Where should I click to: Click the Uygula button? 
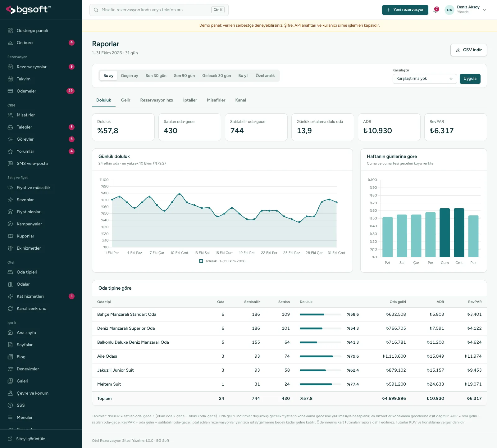point(470,79)
